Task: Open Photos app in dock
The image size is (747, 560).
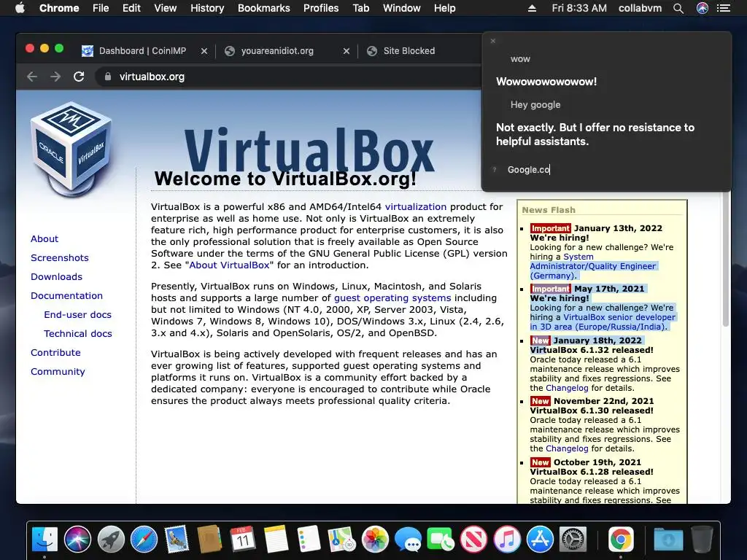Action: (375, 540)
